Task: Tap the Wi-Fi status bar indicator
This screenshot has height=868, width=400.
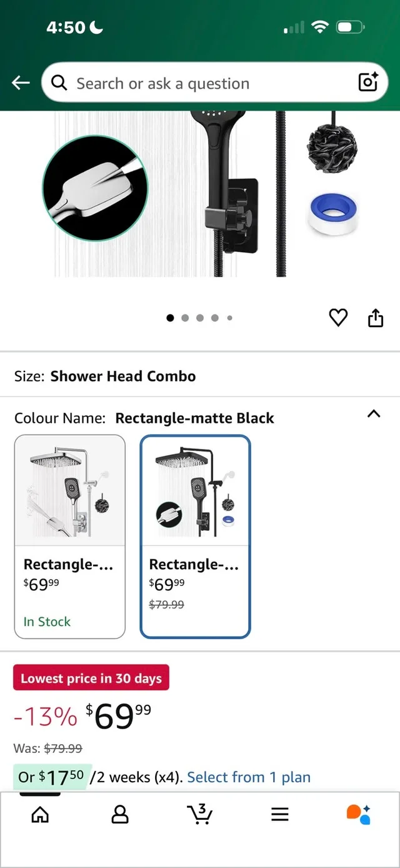Action: [x=321, y=27]
